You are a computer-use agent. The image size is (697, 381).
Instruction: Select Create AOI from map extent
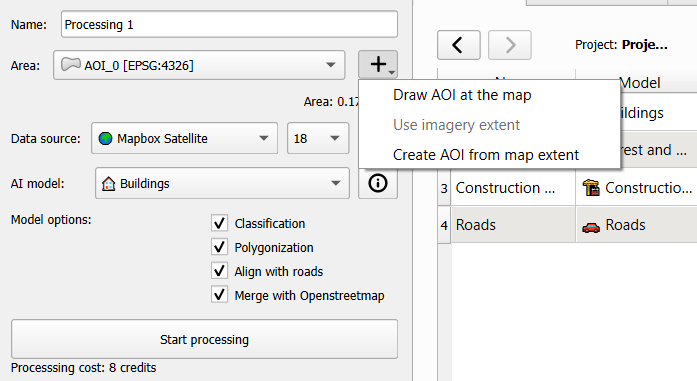point(486,155)
